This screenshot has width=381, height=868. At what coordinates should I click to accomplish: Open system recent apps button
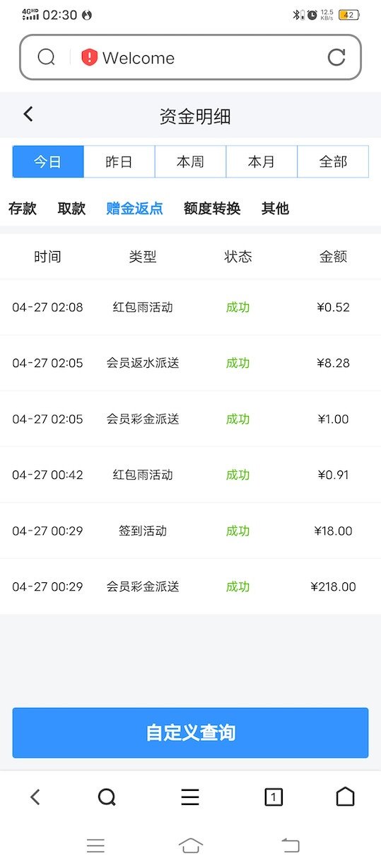(x=95, y=845)
